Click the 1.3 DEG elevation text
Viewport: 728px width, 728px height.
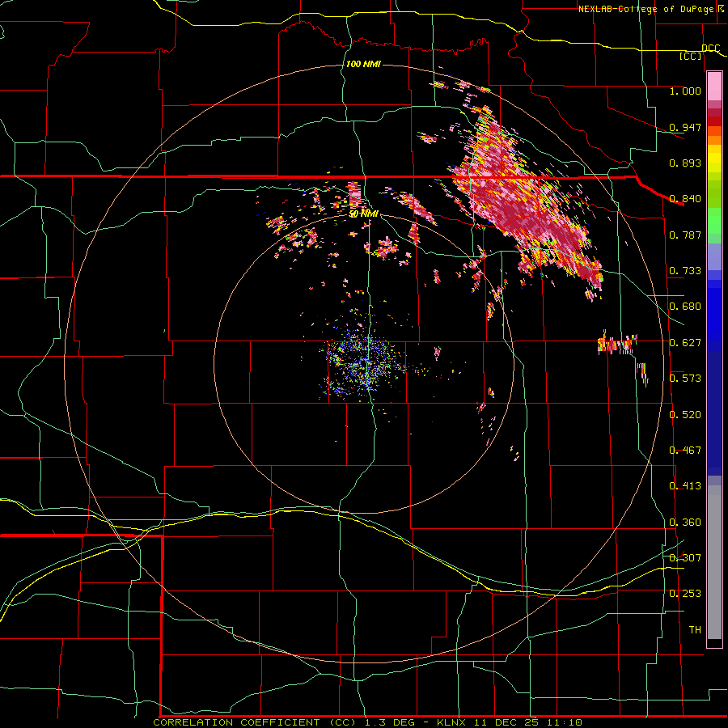coord(390,722)
